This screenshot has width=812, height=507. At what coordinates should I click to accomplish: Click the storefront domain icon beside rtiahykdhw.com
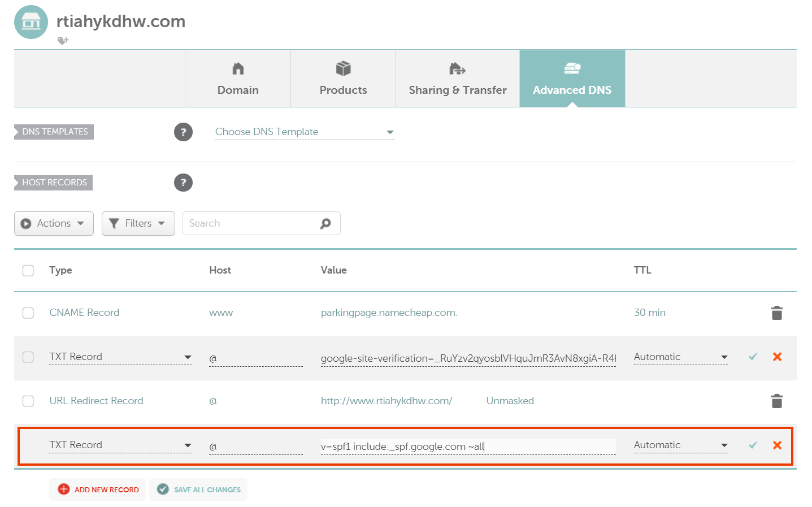31,22
